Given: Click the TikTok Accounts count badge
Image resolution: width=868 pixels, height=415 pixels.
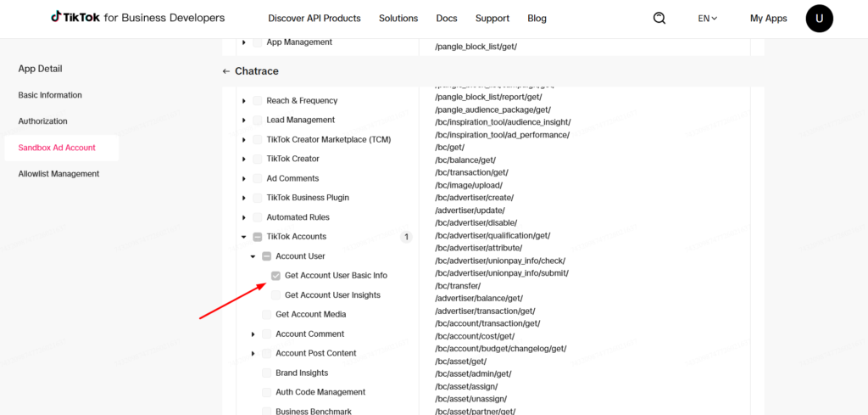Looking at the screenshot, I should 406,237.
